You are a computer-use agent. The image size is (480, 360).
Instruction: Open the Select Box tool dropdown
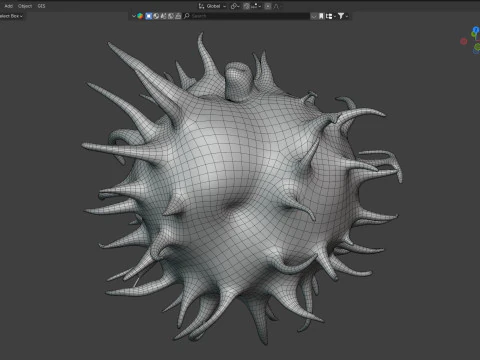pos(11,16)
